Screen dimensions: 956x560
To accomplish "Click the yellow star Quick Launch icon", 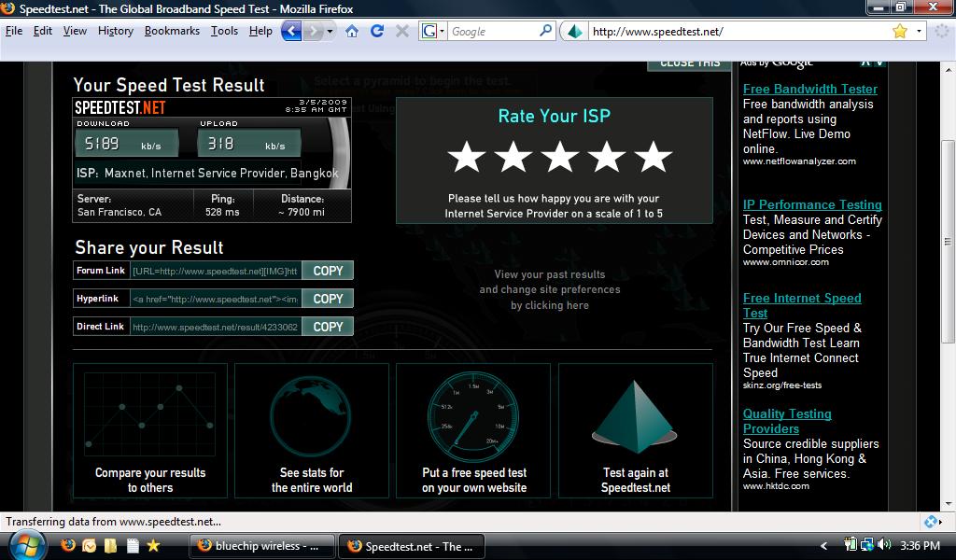I will pos(153,545).
